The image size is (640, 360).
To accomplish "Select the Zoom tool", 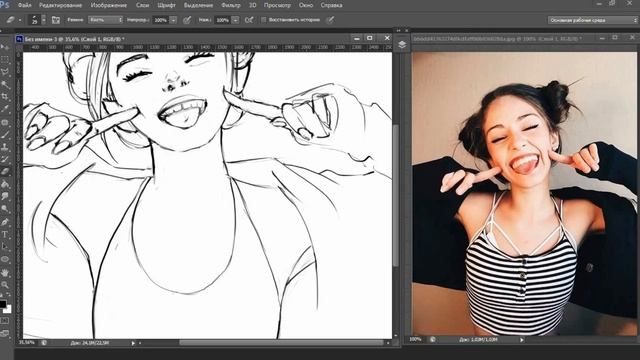I will [5, 284].
